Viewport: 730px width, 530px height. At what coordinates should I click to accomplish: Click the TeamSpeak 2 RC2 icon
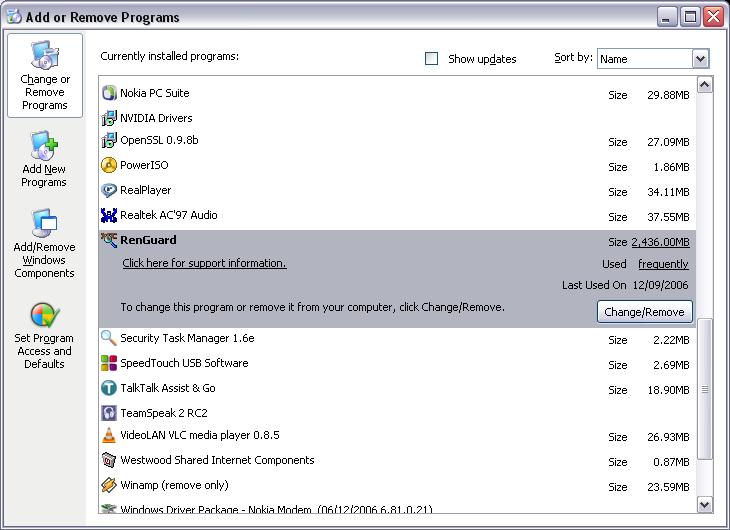click(x=110, y=412)
